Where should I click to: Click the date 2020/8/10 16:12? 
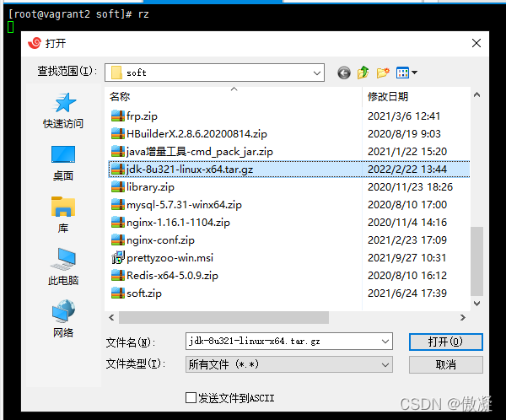pyautogui.click(x=407, y=276)
